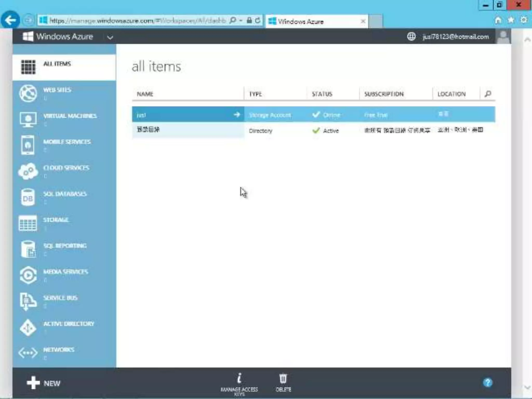Open Mobile Services from the sidebar
The width and height of the screenshot is (532, 399).
point(28,145)
